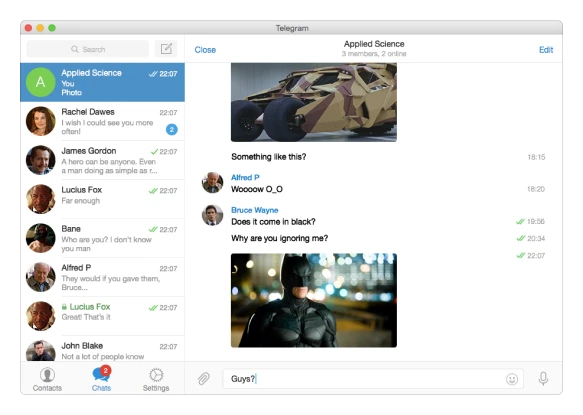
Task: Click Bane's profile picture
Action: tap(41, 238)
